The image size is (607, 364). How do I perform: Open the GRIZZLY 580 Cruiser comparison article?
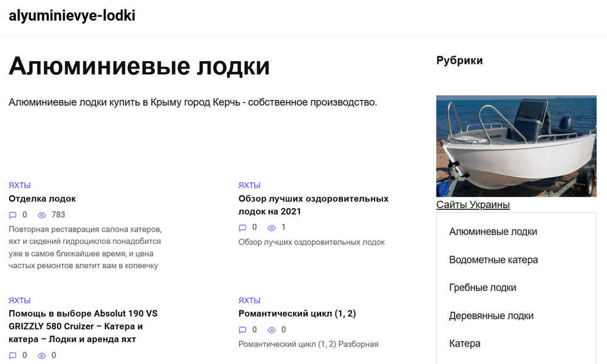(83, 326)
